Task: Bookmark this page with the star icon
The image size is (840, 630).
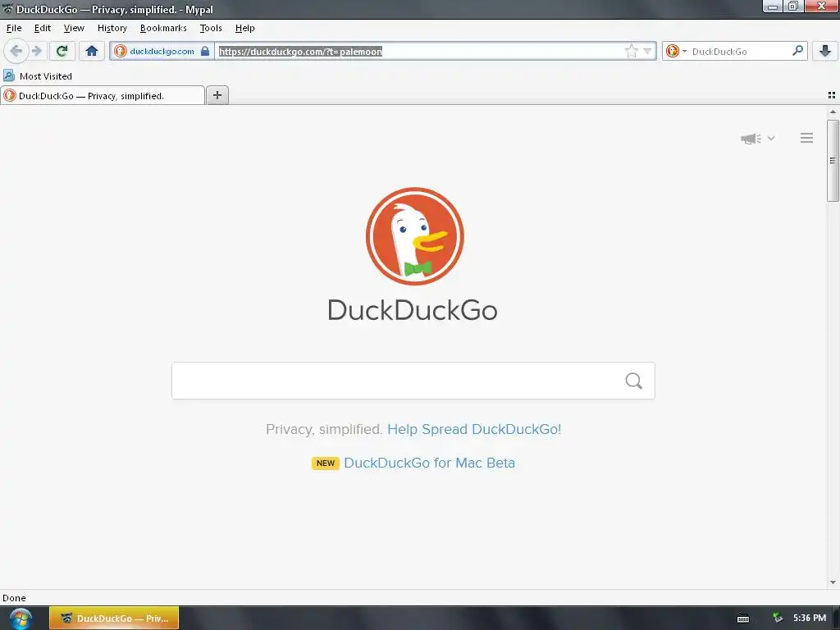Action: pos(631,52)
